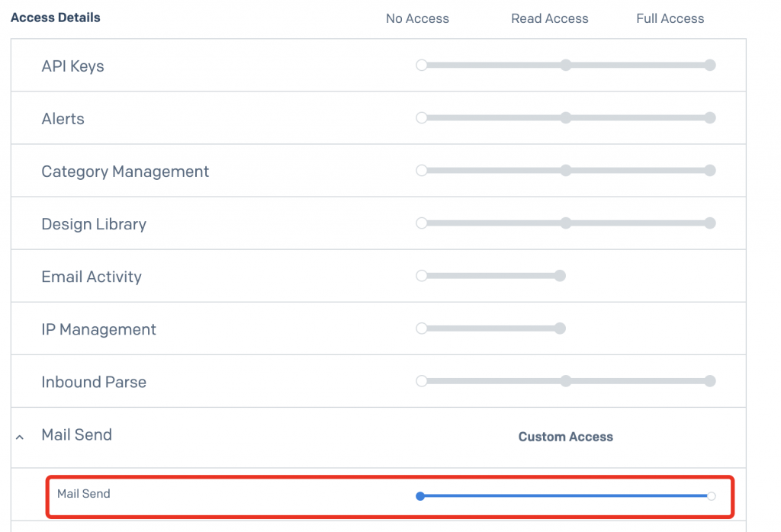The height and width of the screenshot is (532, 781).
Task: Set Mail Send sub-permission to Full Access
Action: [711, 496]
